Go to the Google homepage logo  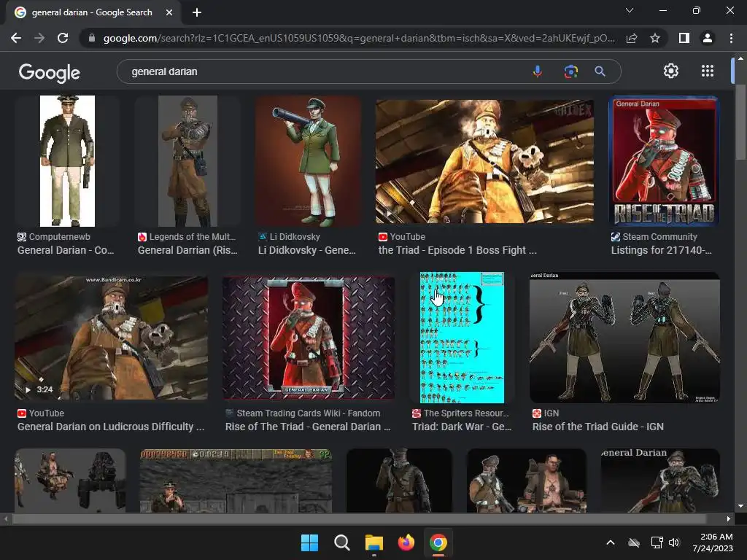[x=50, y=72]
